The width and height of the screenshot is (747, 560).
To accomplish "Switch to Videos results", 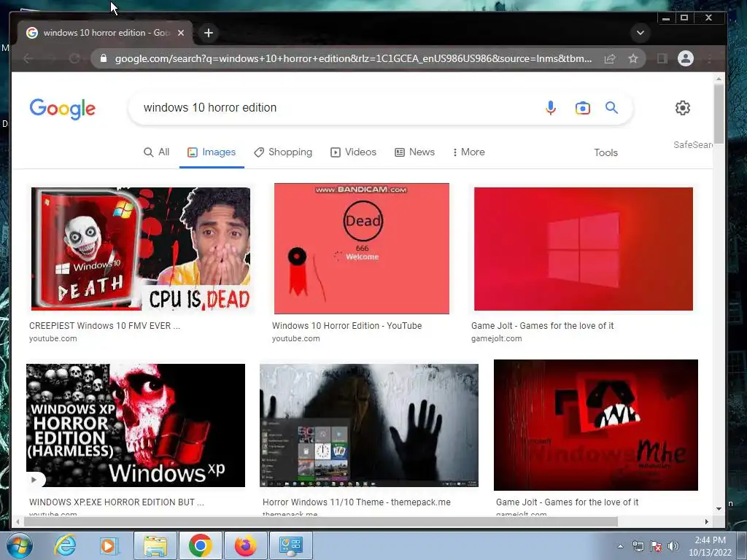I will 354,152.
